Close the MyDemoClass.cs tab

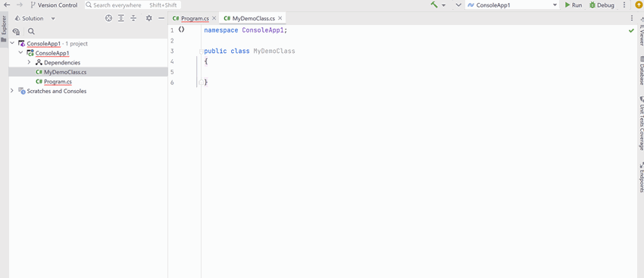280,18
